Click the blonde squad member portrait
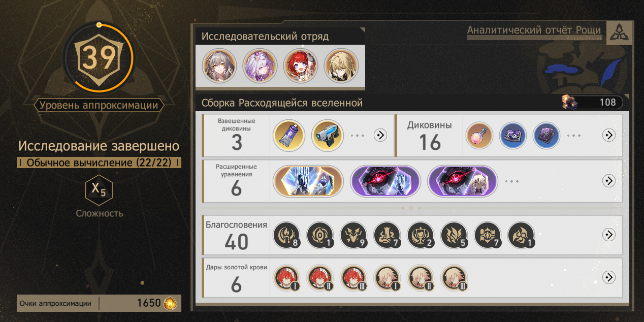 341,66
